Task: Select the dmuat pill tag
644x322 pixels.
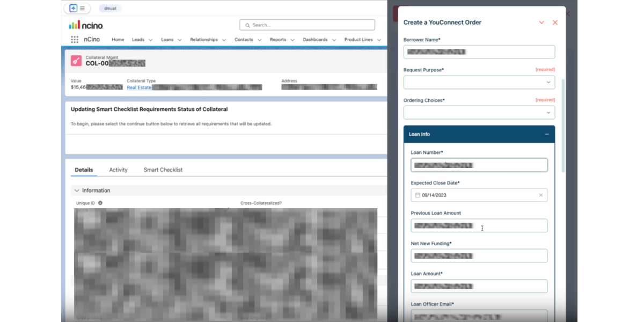Action: (x=110, y=9)
